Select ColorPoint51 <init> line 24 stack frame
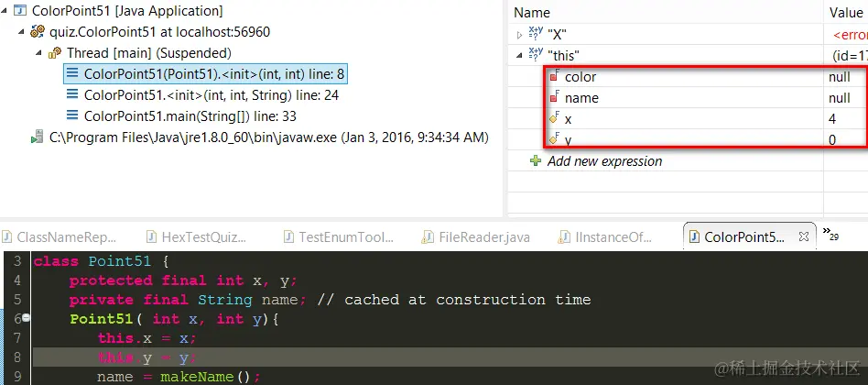Viewport: 868px width, 385px height. tap(211, 94)
